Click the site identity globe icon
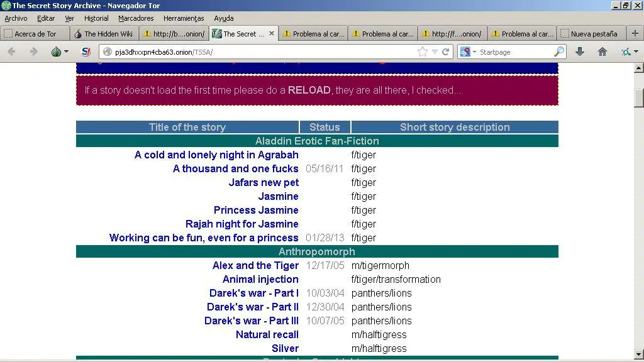The width and height of the screenshot is (644, 362). click(x=108, y=52)
